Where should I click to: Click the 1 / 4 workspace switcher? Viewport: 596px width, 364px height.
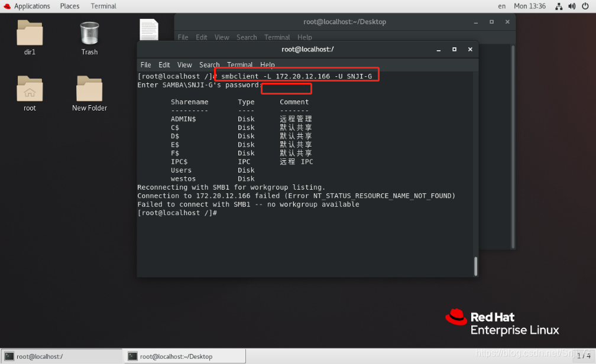[x=584, y=356]
